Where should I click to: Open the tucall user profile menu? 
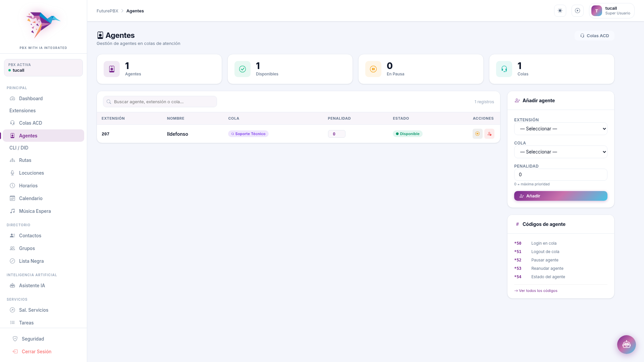611,11
